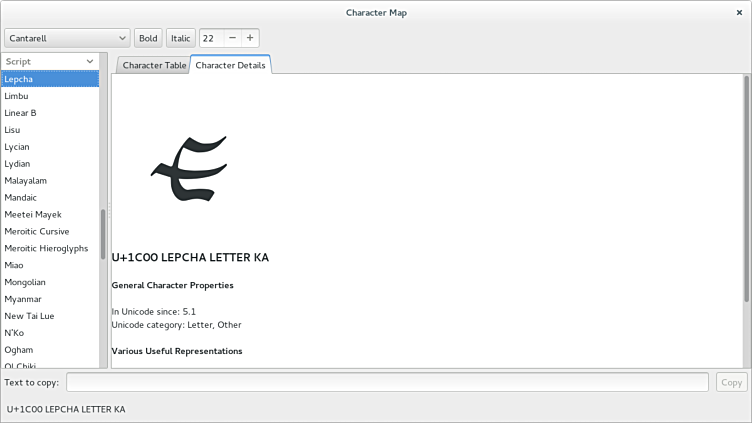Decrease font size with minus button

232,38
